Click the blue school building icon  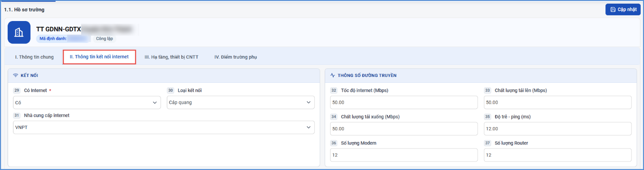pyautogui.click(x=19, y=32)
